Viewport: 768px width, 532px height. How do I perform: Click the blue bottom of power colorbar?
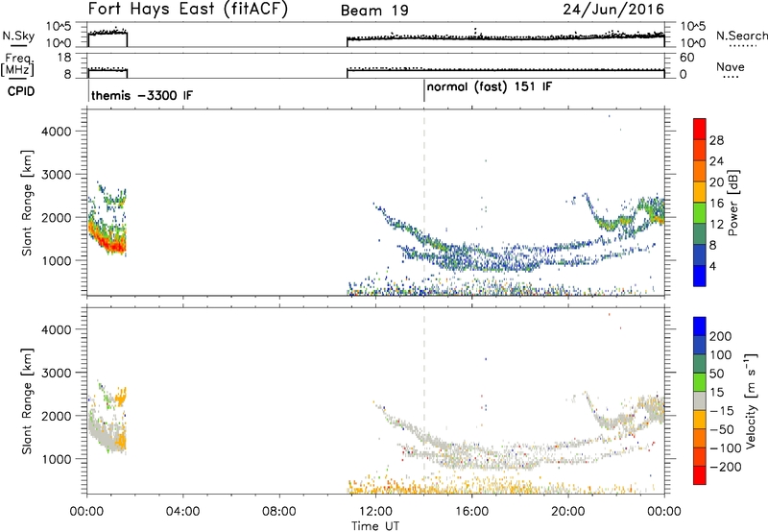tap(700, 276)
